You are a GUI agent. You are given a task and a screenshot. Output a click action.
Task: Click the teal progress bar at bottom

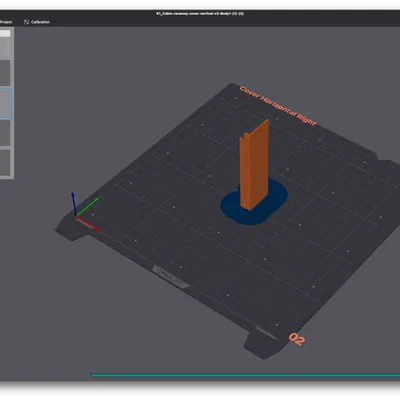pos(246,375)
